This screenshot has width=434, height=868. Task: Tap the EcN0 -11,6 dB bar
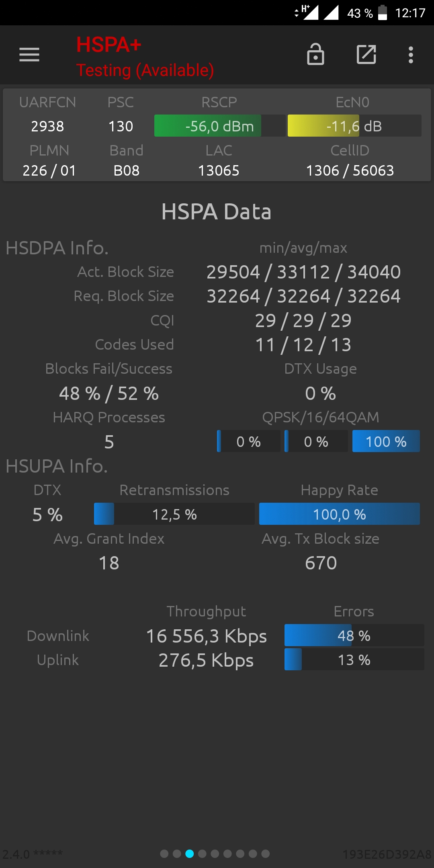click(x=354, y=126)
